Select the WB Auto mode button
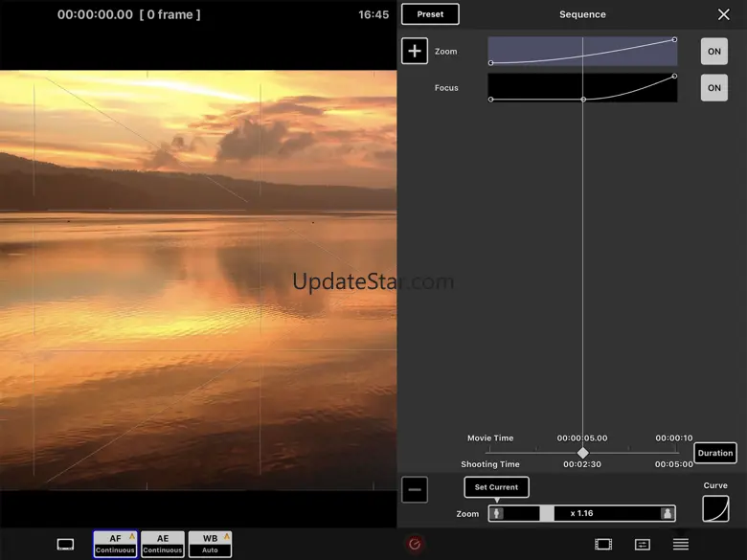 210,544
